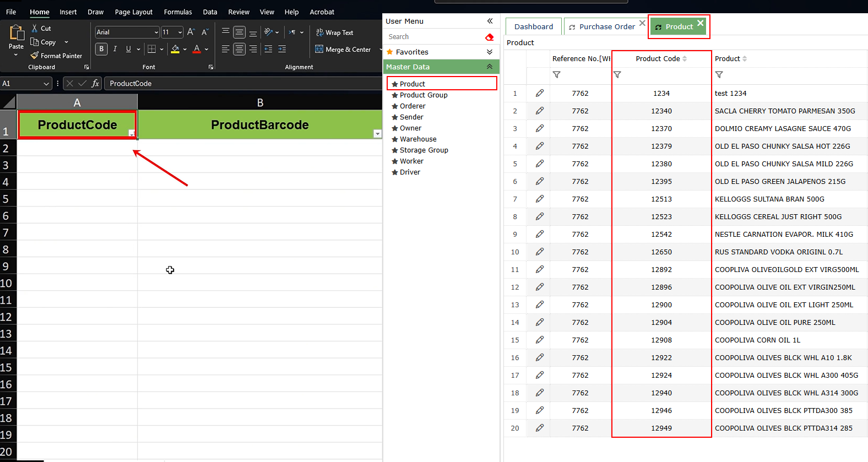The width and height of the screenshot is (868, 462).
Task: Click the User Menu search field
Action: coord(432,37)
